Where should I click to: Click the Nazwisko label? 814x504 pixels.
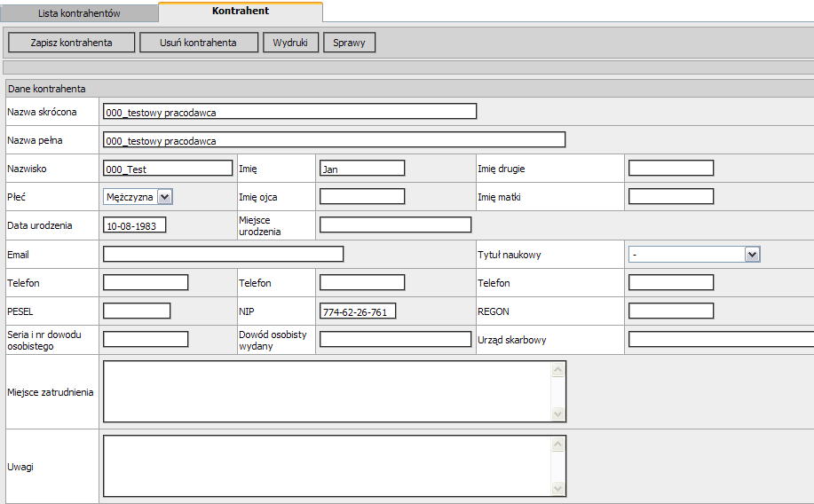point(27,169)
